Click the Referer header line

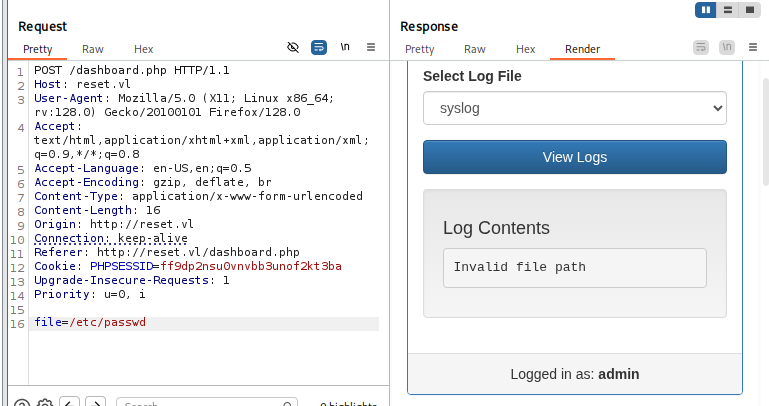click(167, 252)
